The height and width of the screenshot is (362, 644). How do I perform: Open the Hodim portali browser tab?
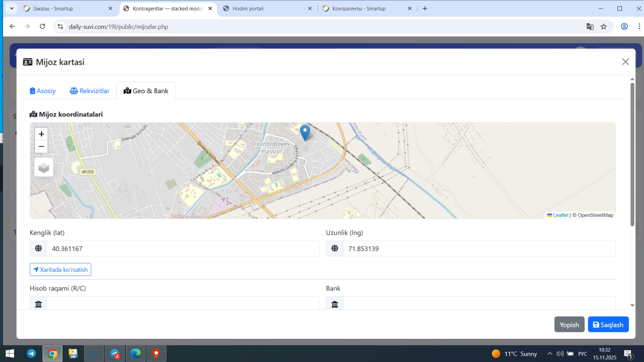[267, 9]
